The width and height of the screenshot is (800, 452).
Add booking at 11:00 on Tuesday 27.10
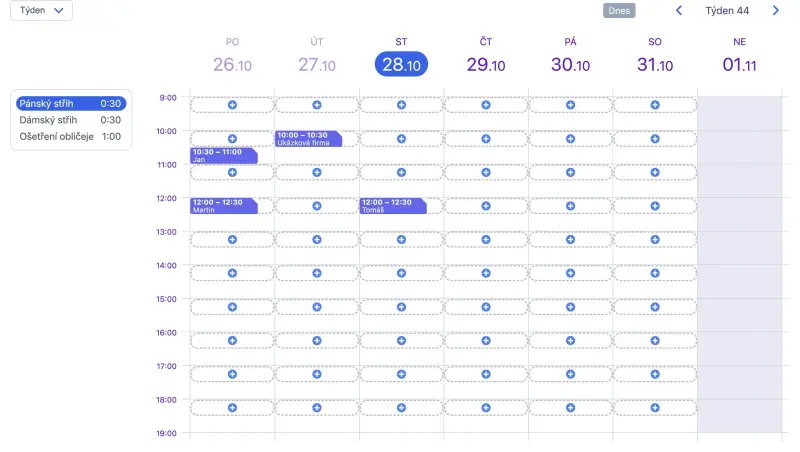click(x=317, y=172)
